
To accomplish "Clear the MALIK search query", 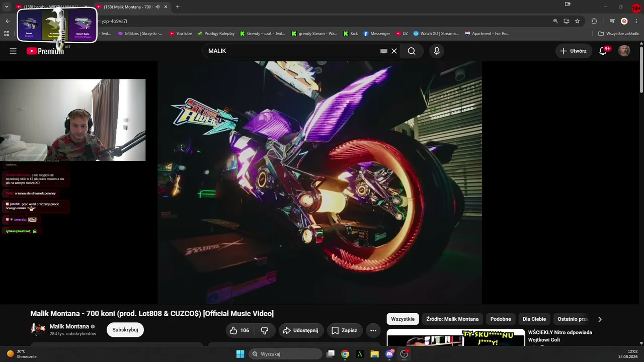I will (x=394, y=51).
